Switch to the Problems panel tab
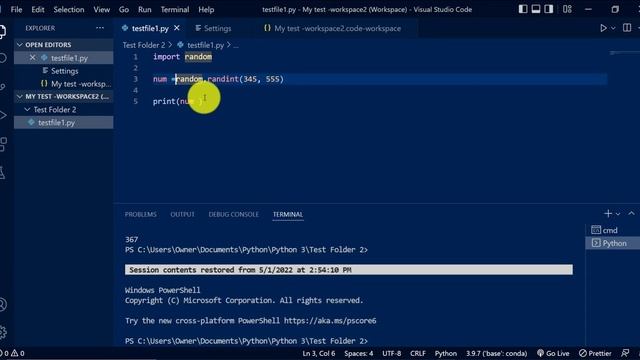This screenshot has width=640, height=360. tap(141, 214)
